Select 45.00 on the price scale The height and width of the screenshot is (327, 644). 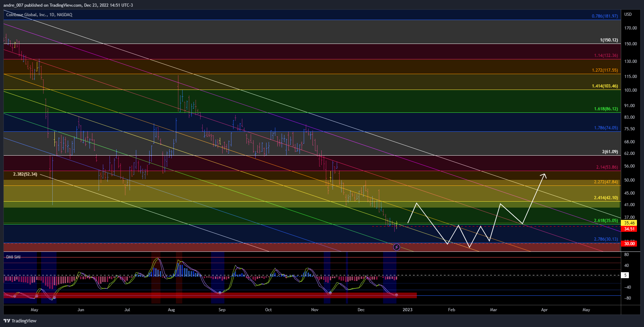coord(630,193)
